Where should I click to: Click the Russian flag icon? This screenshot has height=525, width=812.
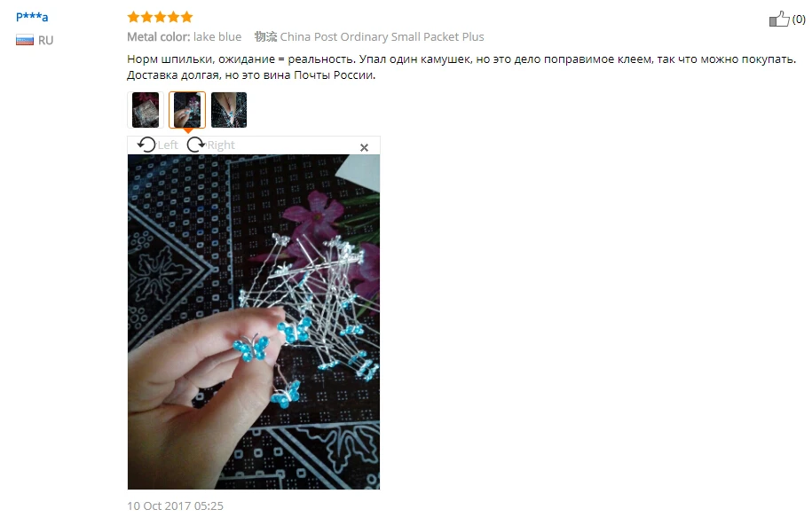coord(24,40)
